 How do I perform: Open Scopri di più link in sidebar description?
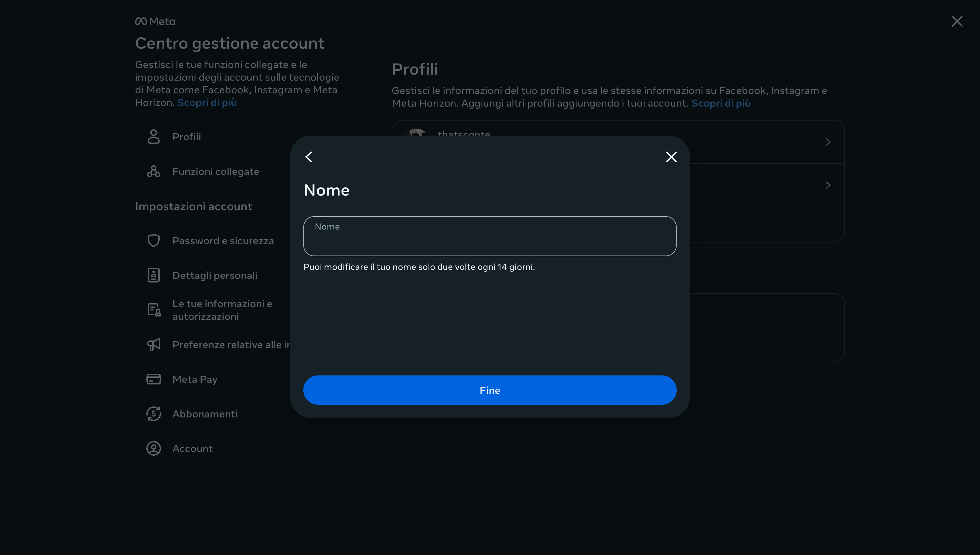(207, 103)
